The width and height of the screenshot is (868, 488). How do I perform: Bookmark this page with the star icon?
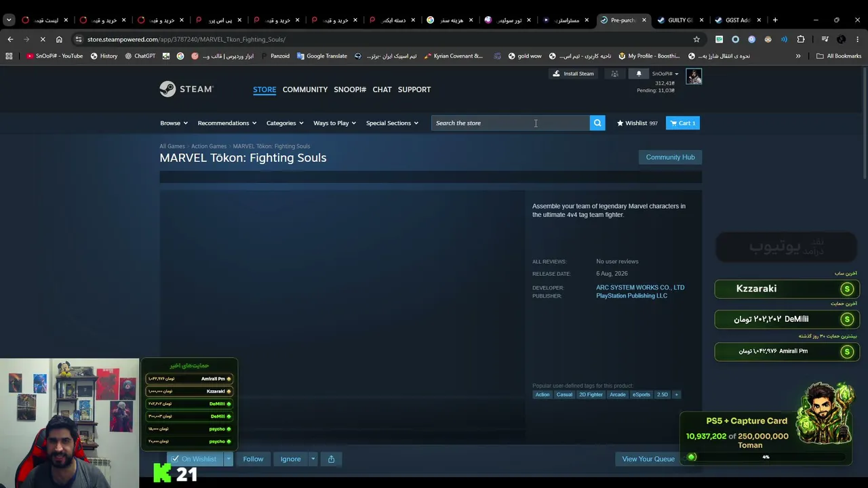click(696, 39)
